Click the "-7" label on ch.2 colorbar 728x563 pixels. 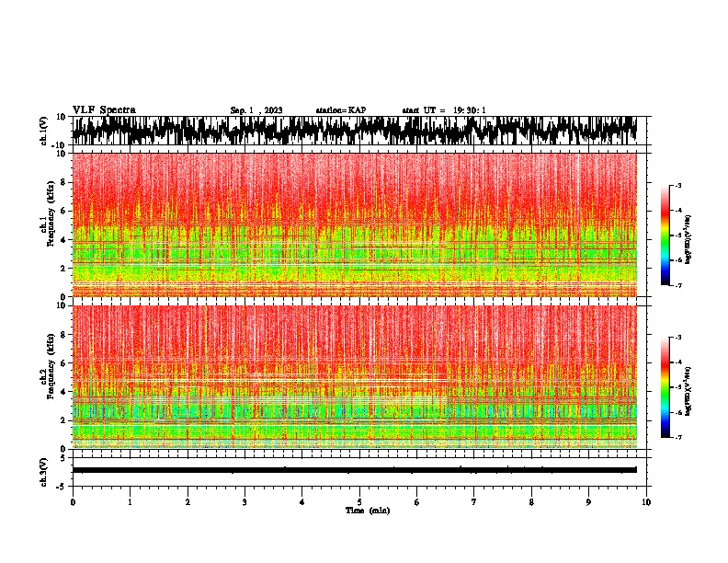click(x=677, y=438)
